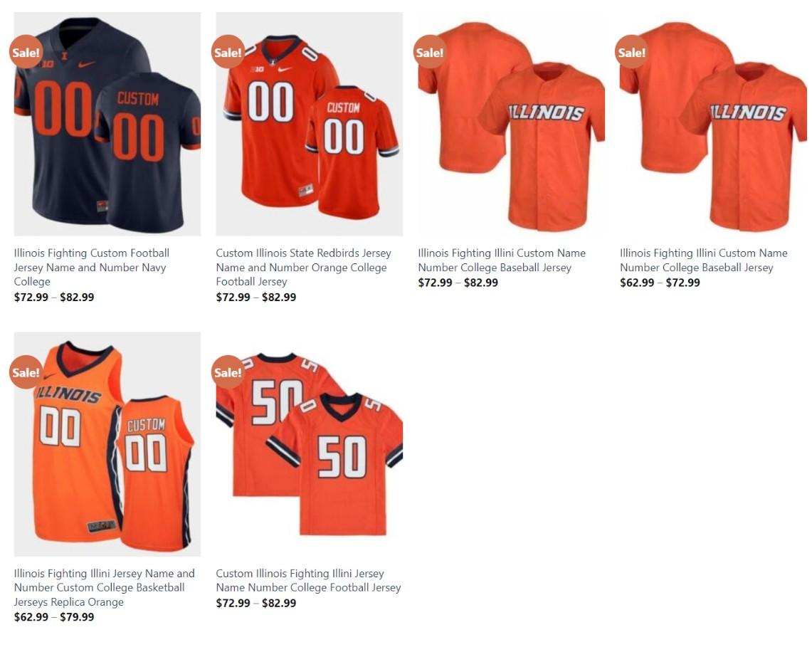
Task: Click the Sale badge on the $62.99 baseball jersey
Action: point(632,52)
